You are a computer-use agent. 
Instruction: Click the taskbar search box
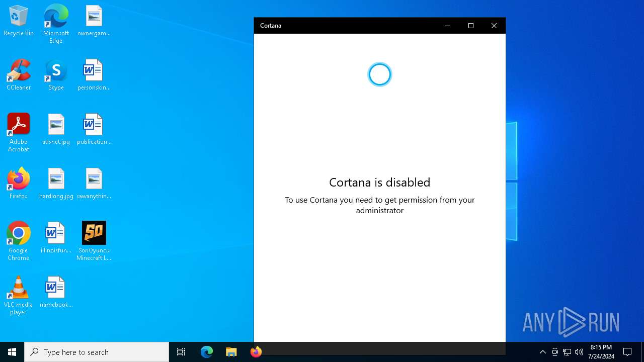97,352
